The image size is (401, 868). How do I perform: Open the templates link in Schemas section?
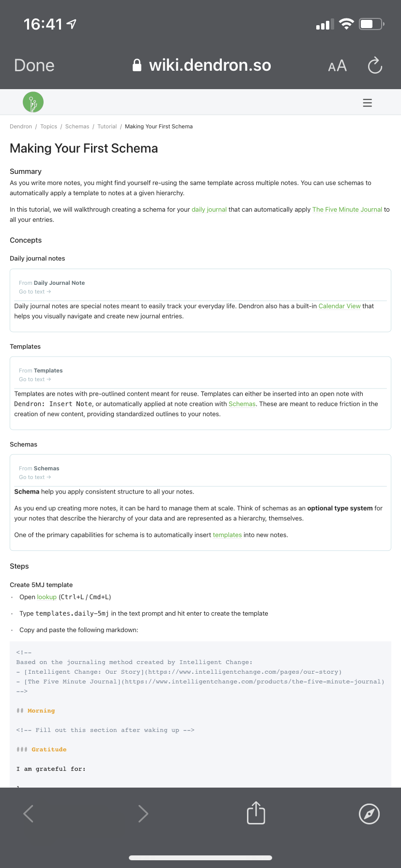point(227,535)
